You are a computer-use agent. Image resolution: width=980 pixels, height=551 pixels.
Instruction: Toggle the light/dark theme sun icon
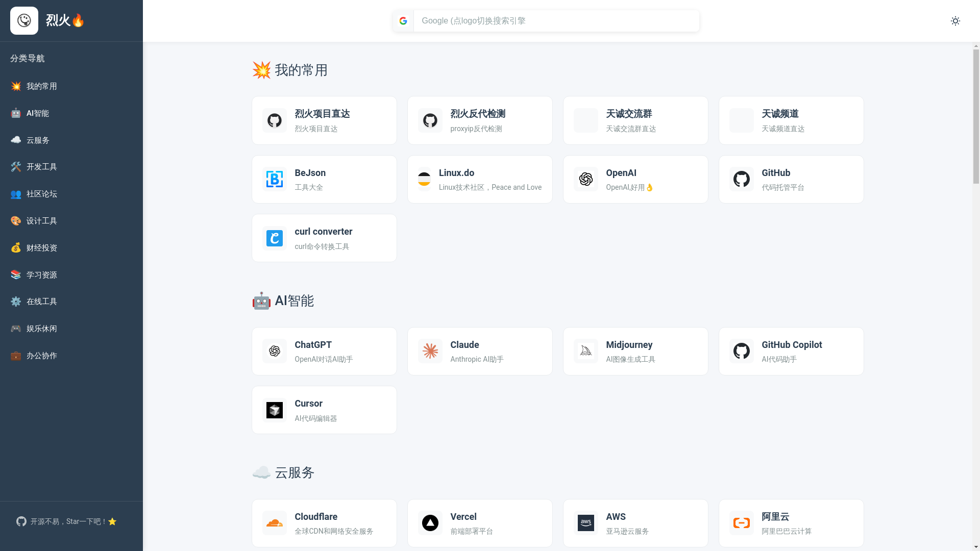click(955, 21)
